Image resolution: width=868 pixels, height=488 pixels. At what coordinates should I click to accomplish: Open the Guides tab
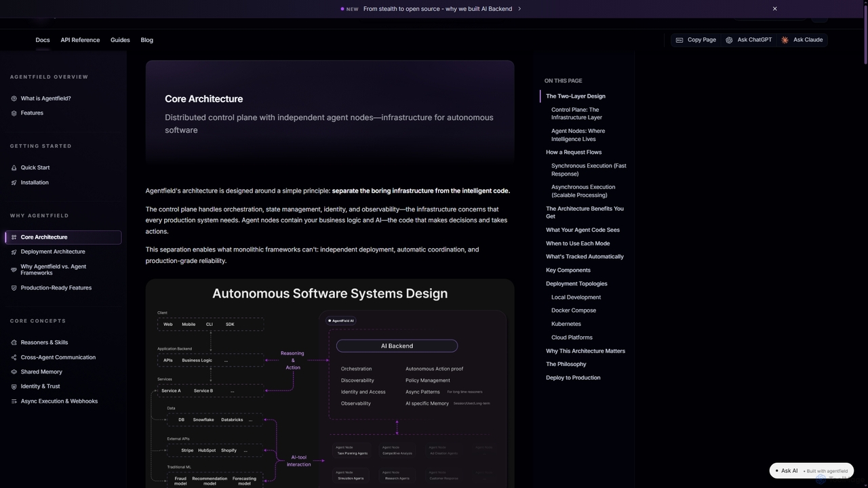click(120, 40)
